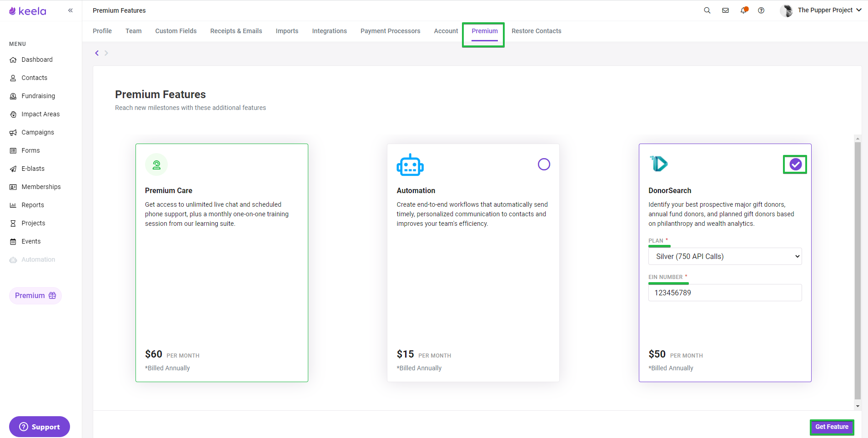Open Reports from the menu
The height and width of the screenshot is (438, 868).
(x=33, y=205)
